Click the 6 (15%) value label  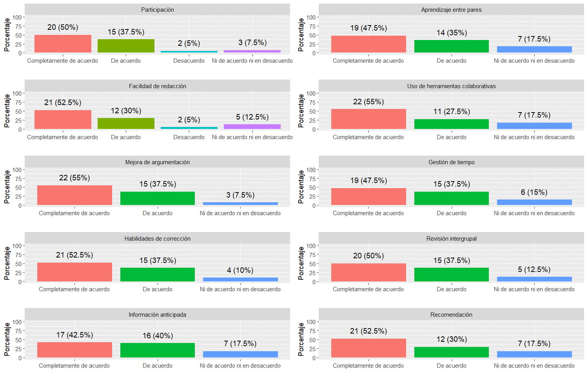coord(534,192)
